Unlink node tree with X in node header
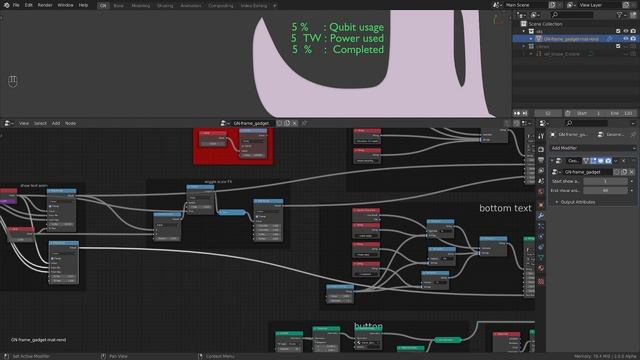The height and width of the screenshot is (360, 640). click(x=295, y=123)
